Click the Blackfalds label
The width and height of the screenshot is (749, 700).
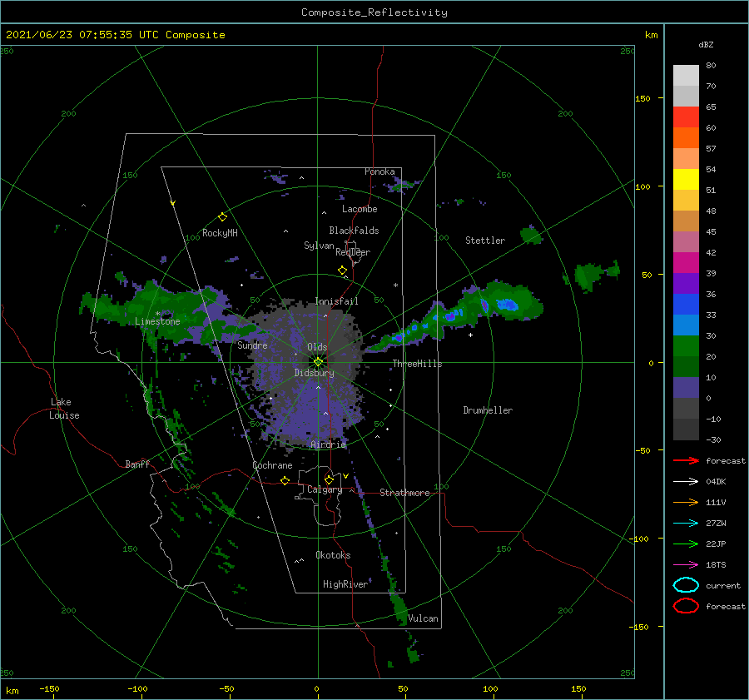354,231
